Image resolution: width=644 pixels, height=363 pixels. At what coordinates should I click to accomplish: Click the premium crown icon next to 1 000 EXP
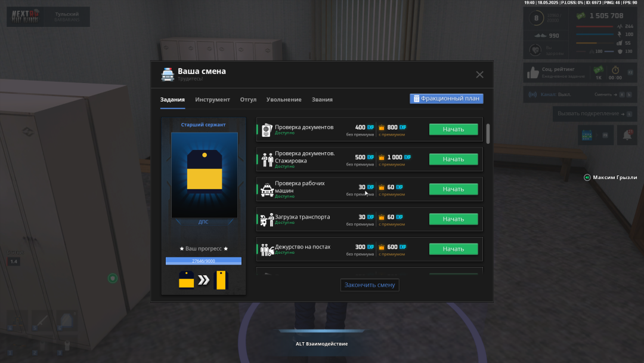point(382,158)
